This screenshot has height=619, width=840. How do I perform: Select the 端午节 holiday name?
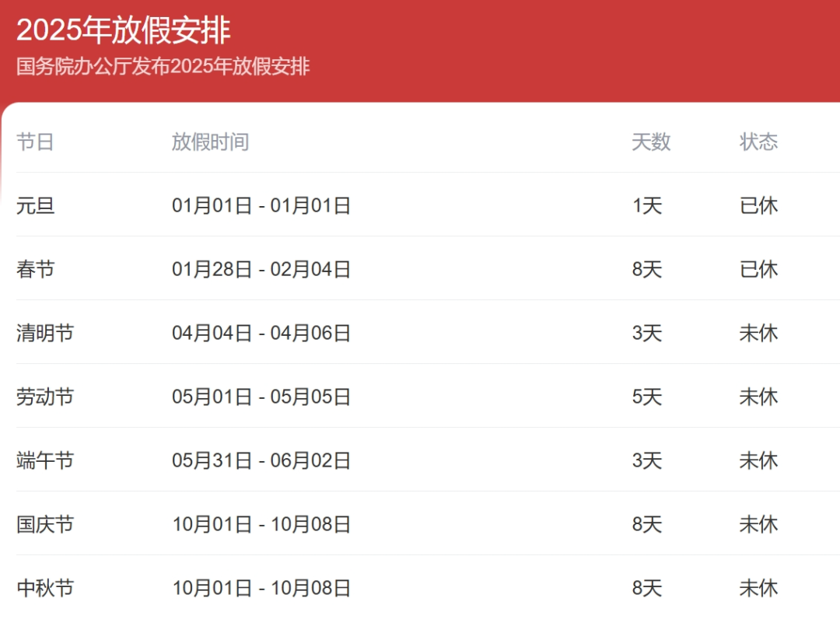pos(45,460)
